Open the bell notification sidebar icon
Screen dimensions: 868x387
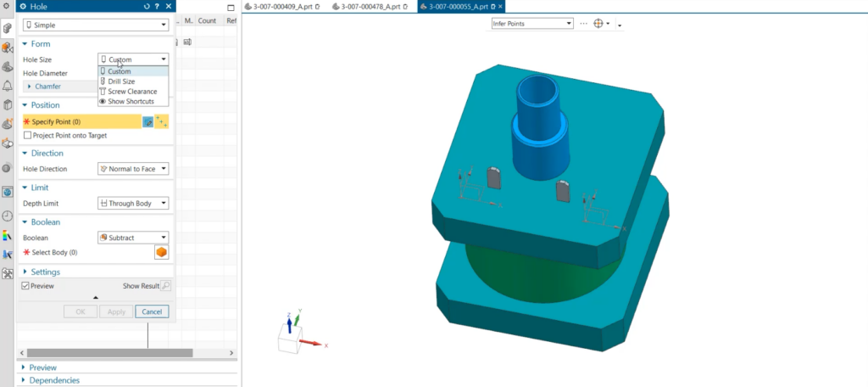coord(7,86)
